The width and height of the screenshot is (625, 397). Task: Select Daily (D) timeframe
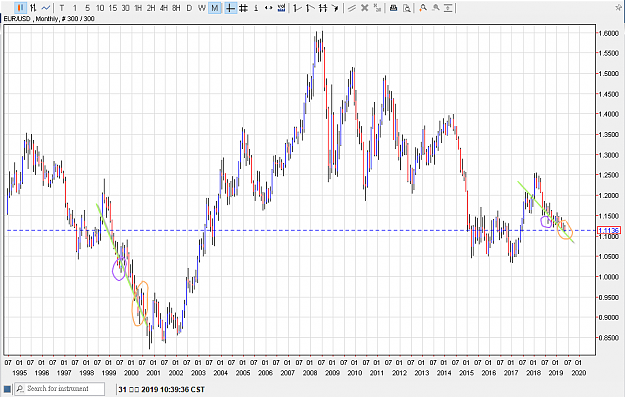(189, 8)
